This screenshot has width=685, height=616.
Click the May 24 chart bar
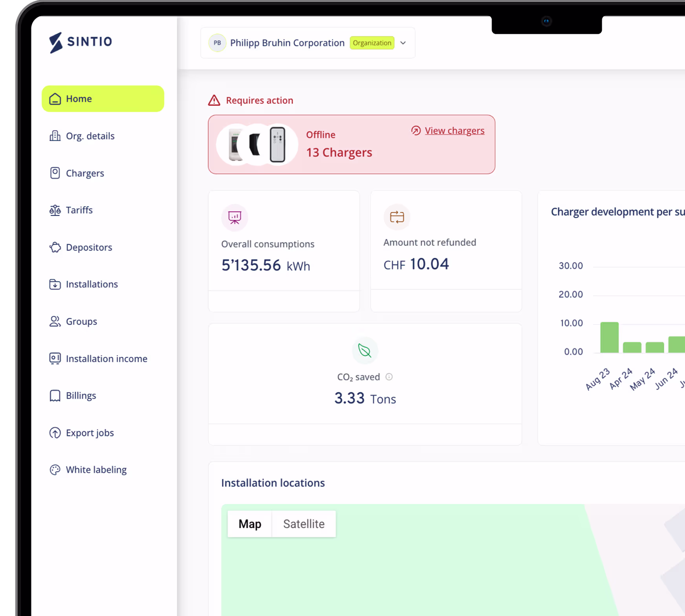tap(655, 347)
